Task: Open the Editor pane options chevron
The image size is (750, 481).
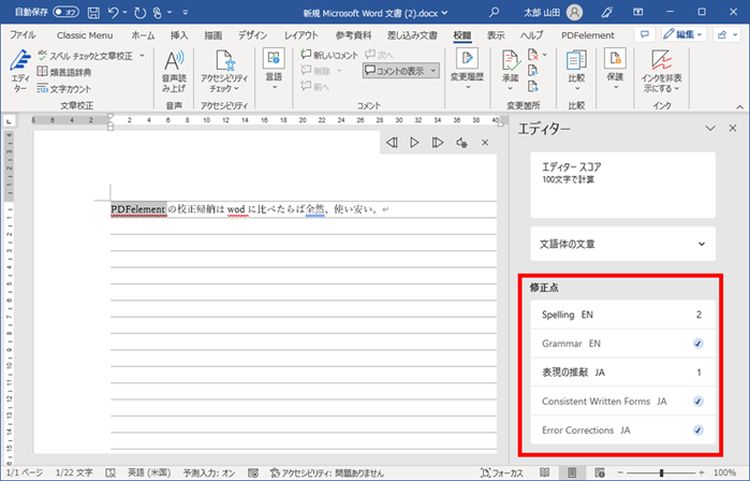Action: pos(710,128)
